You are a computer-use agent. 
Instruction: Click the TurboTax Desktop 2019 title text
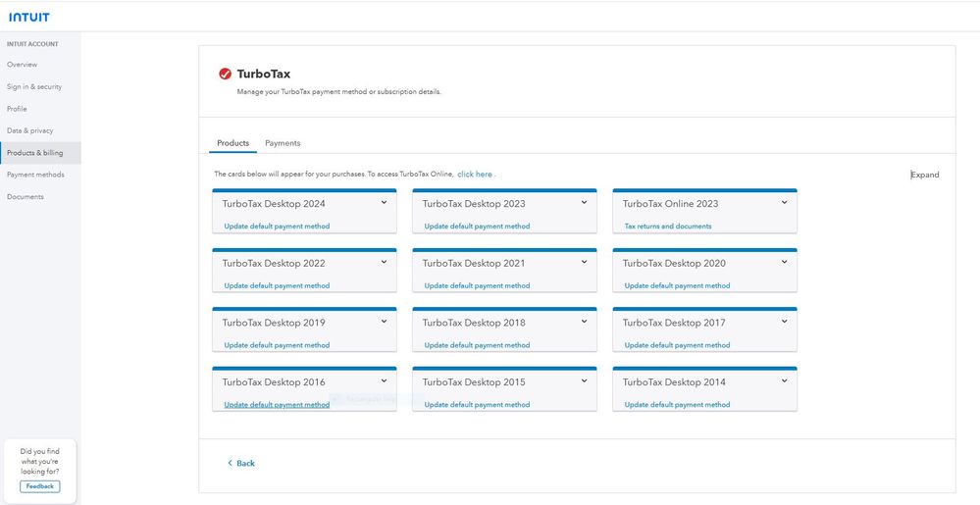pyautogui.click(x=274, y=324)
